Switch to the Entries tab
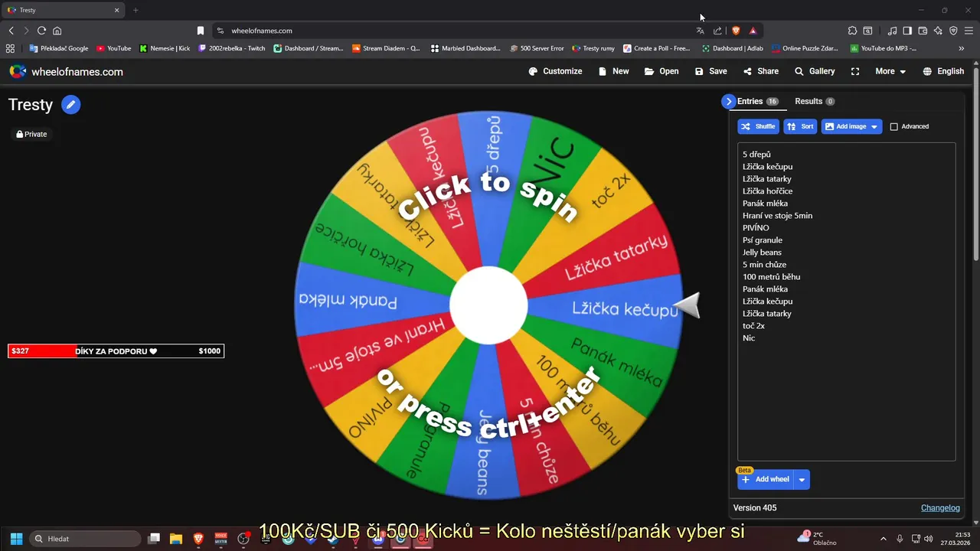This screenshot has height=551, width=980. [757, 101]
